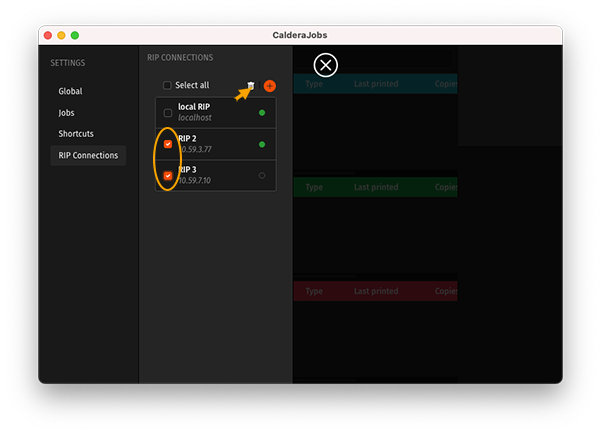
Task: Click the empty status dot of RIP 3
Action: pyautogui.click(x=262, y=176)
